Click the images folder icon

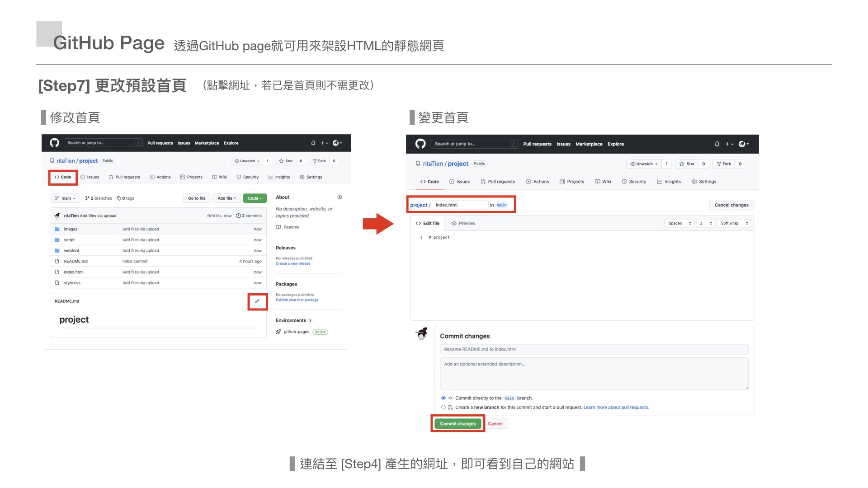pos(57,229)
